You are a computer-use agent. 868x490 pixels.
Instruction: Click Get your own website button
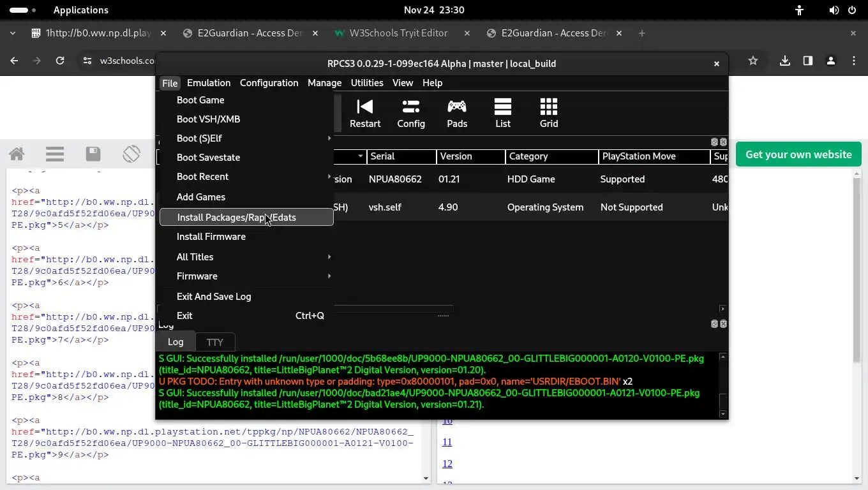[798, 154]
